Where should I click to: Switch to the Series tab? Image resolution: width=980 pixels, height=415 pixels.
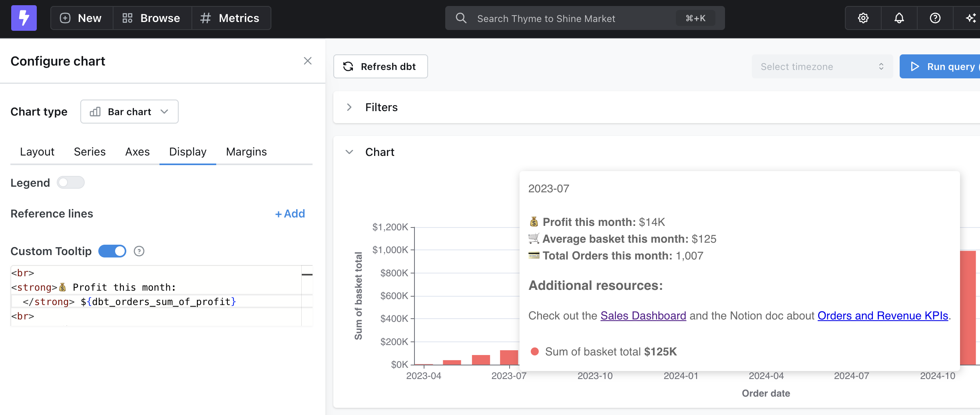pos(90,152)
